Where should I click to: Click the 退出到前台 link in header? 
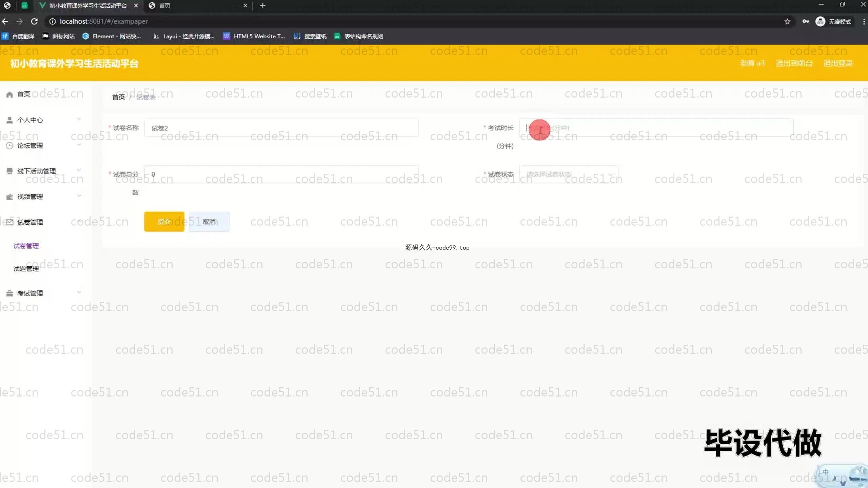pyautogui.click(x=794, y=63)
